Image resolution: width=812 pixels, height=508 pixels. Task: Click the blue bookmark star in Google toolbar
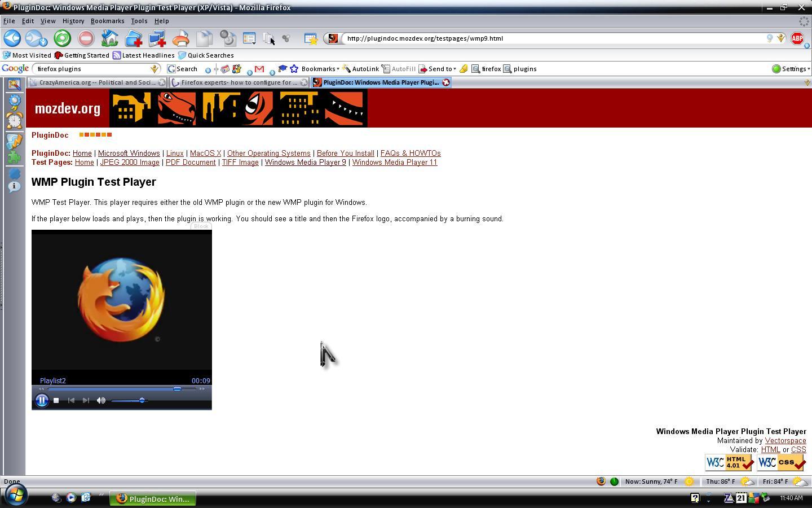(x=294, y=69)
